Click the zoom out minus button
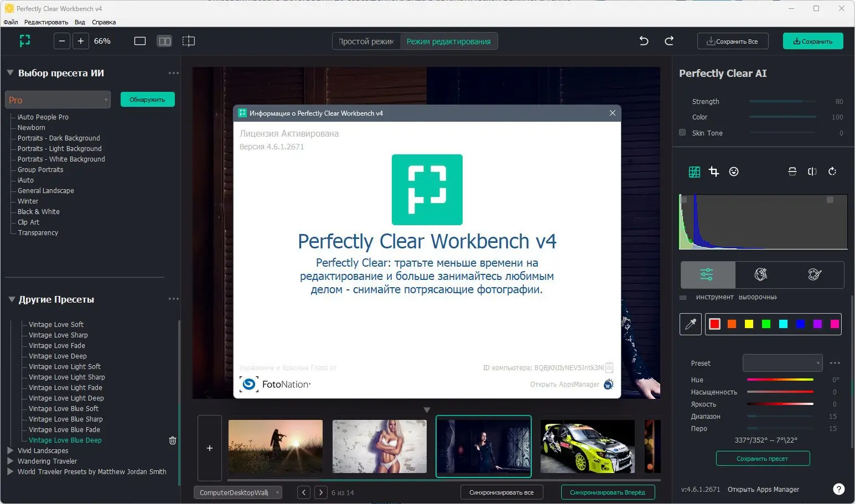 click(x=61, y=41)
